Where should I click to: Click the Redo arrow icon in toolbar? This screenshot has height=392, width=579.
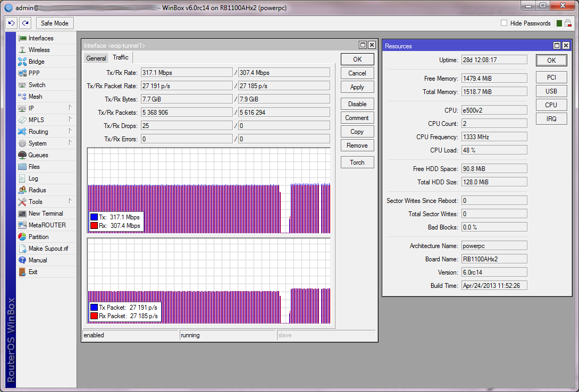[25, 23]
